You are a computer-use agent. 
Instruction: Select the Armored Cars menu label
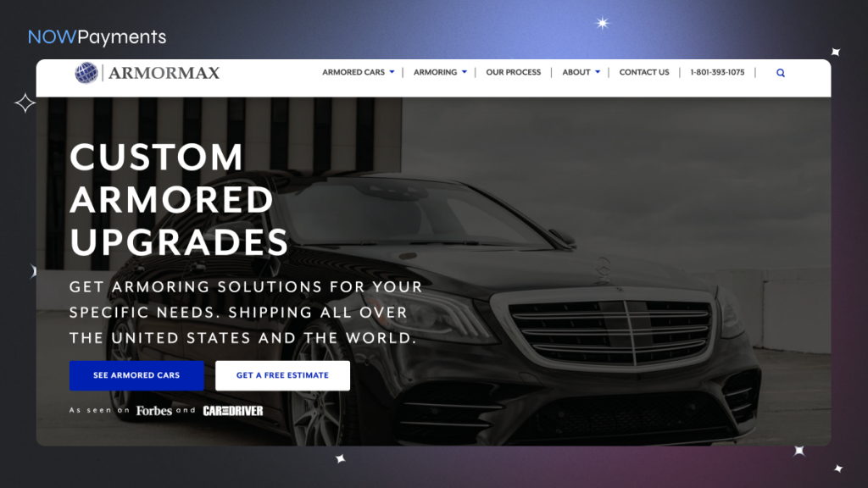click(353, 72)
